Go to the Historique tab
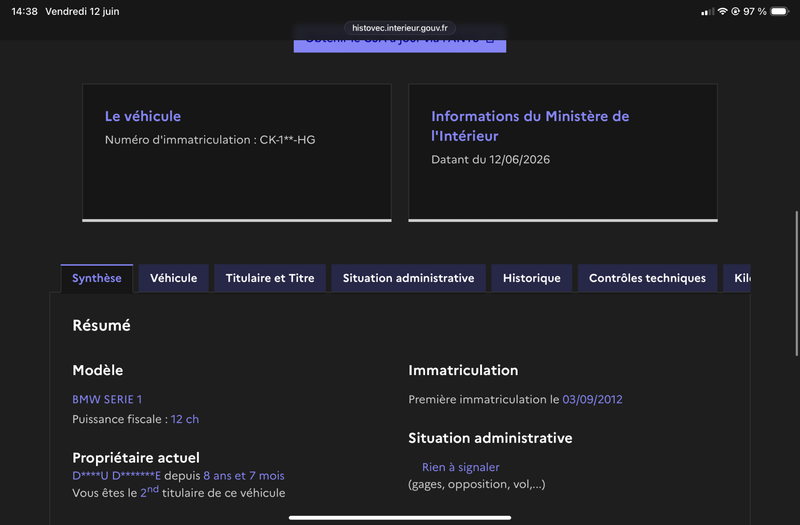 coord(532,278)
